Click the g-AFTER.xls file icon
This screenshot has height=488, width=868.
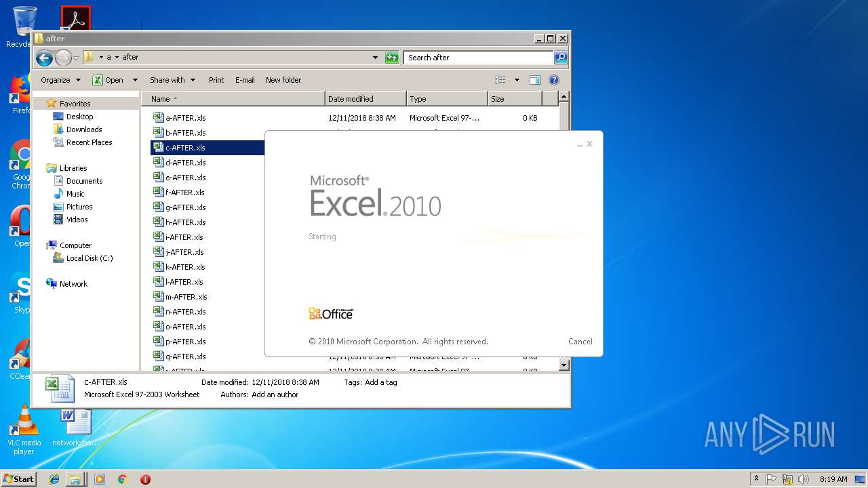tap(158, 207)
